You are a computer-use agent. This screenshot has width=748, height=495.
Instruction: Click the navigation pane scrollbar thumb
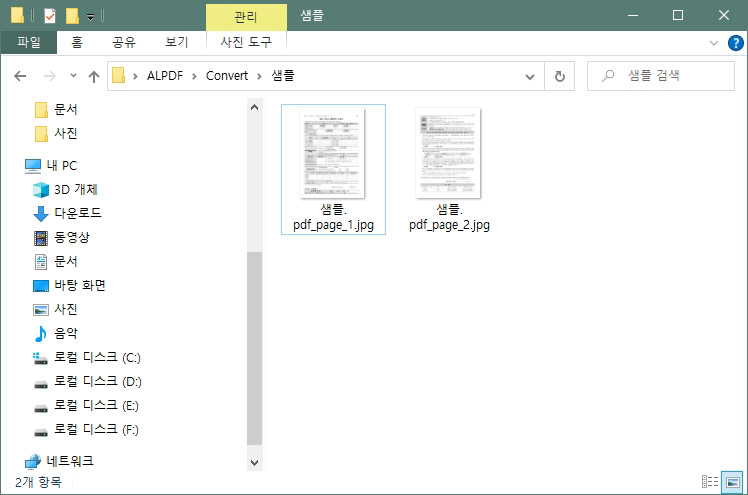click(254, 348)
